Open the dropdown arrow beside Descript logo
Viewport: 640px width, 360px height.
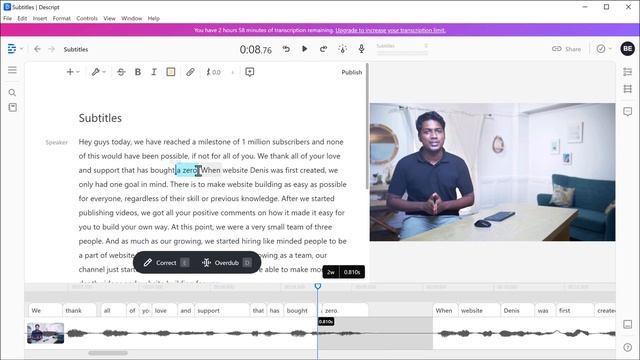[x=21, y=49]
